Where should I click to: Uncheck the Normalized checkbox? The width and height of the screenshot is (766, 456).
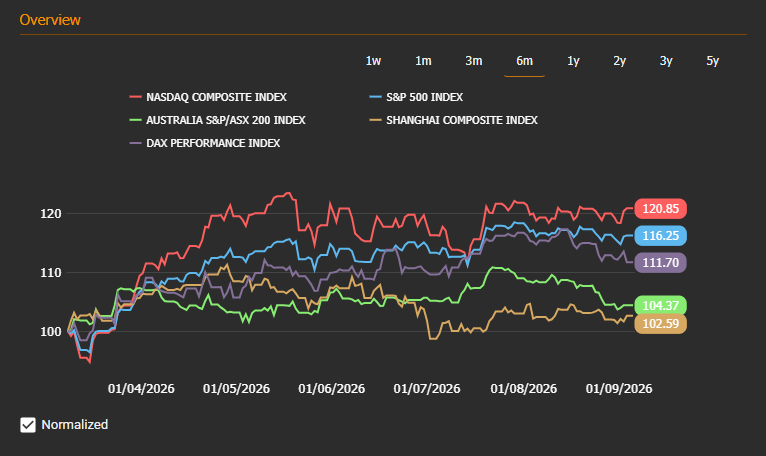click(28, 425)
